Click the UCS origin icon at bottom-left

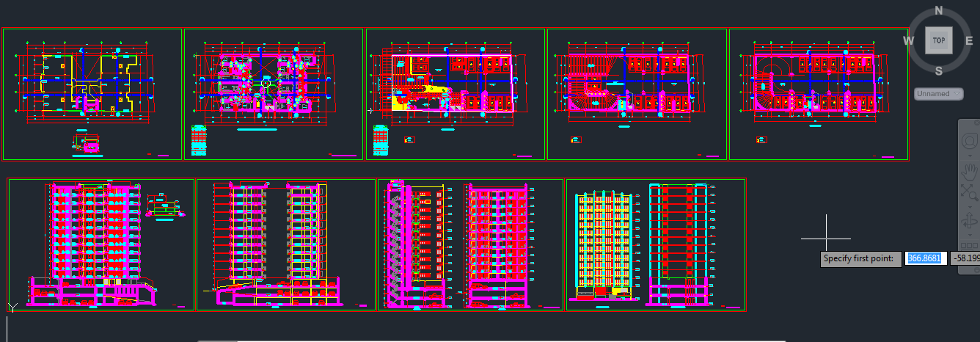(12, 307)
